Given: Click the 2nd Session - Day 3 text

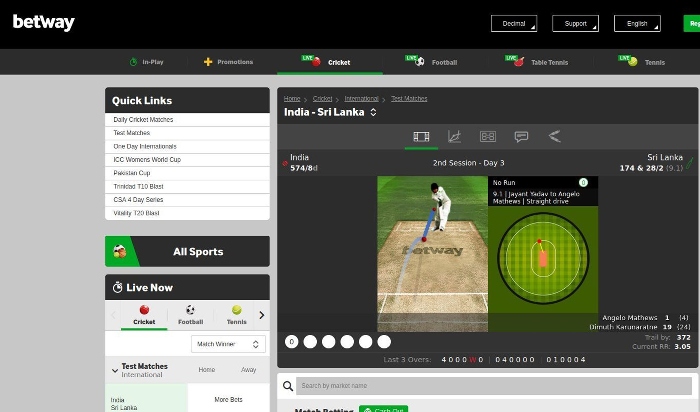Looking at the screenshot, I should click(x=468, y=163).
